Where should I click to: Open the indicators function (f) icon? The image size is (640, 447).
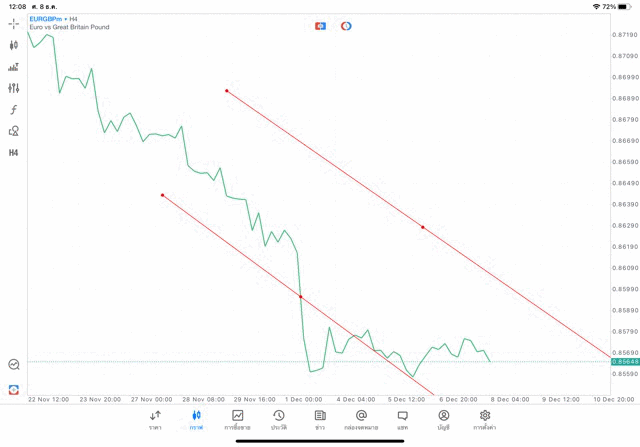(x=14, y=110)
